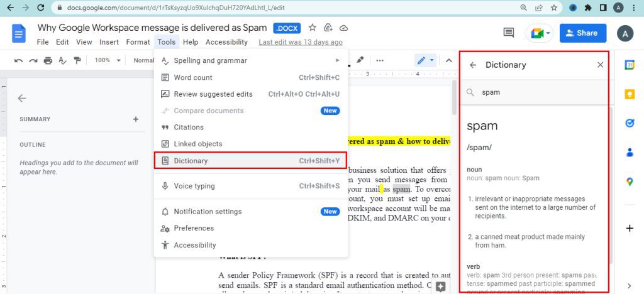The height and width of the screenshot is (294, 644).
Task: Get add-ons with plus icon
Action: 630,228
